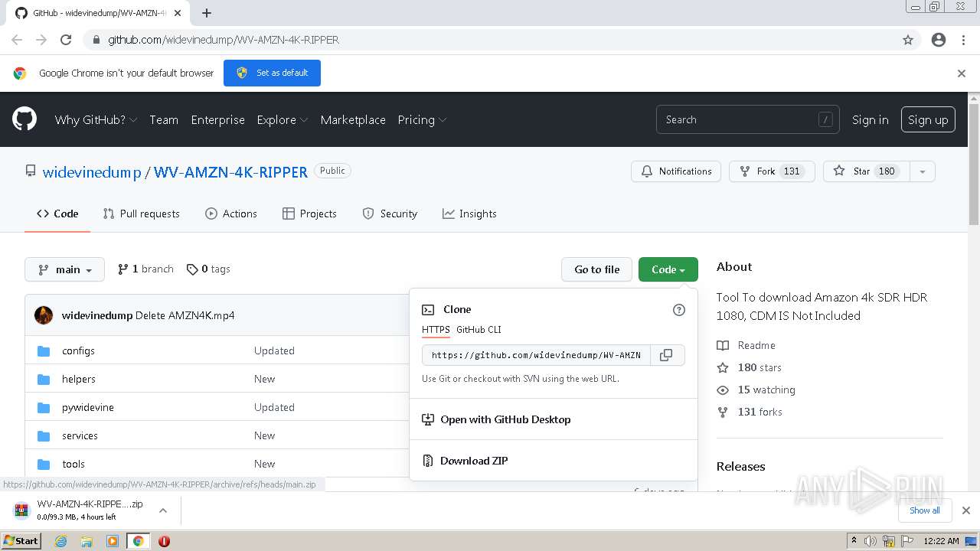980x551 pixels.
Task: Reload the page with the refresh icon
Action: (66, 40)
